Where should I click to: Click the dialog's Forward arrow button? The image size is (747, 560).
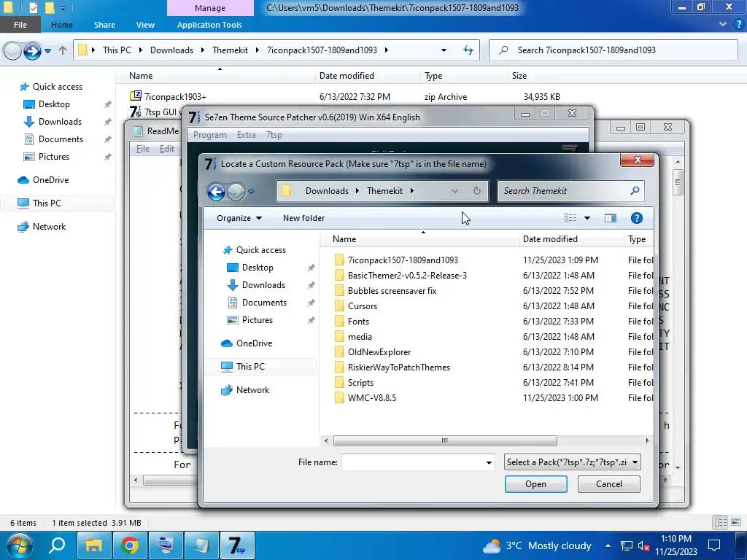point(236,192)
